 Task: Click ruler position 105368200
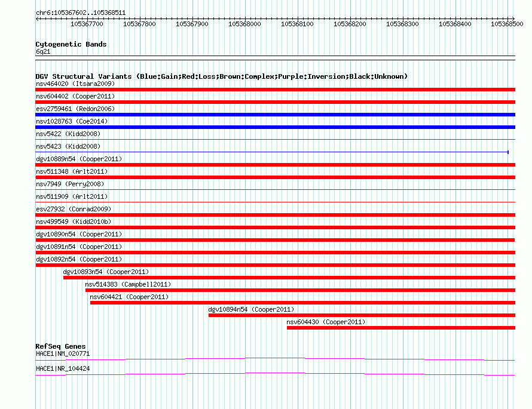(350, 24)
